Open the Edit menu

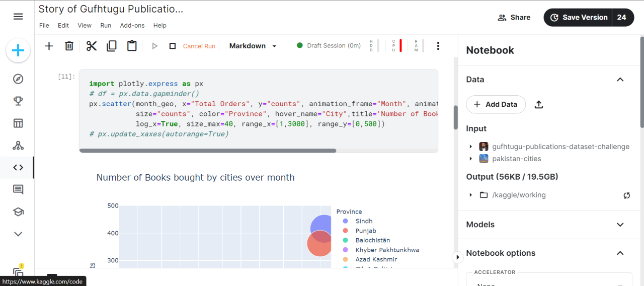(x=63, y=25)
